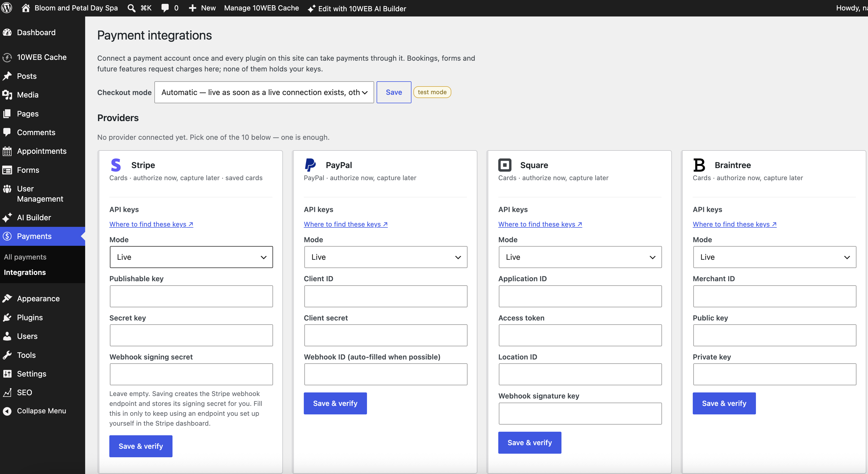Click the User Management icon

pyautogui.click(x=7, y=189)
